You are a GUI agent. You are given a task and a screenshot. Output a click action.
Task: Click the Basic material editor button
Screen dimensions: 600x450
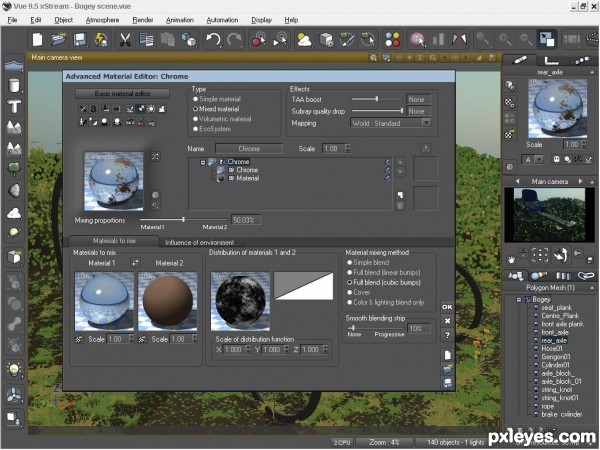coord(122,93)
